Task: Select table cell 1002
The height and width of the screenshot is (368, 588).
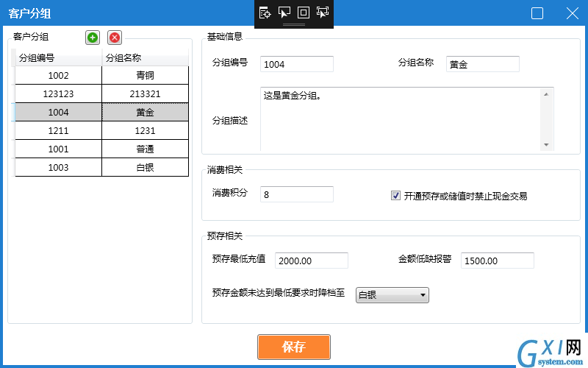Action: 59,76
